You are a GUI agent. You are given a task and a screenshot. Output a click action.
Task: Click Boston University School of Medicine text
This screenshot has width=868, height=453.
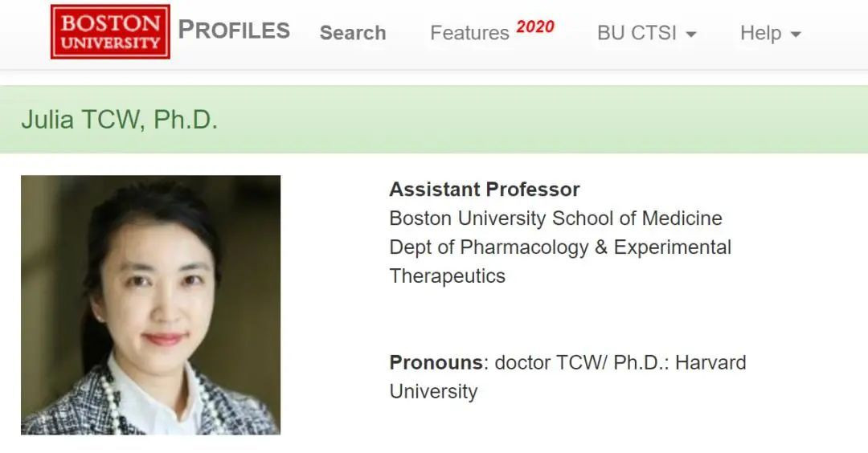555,218
